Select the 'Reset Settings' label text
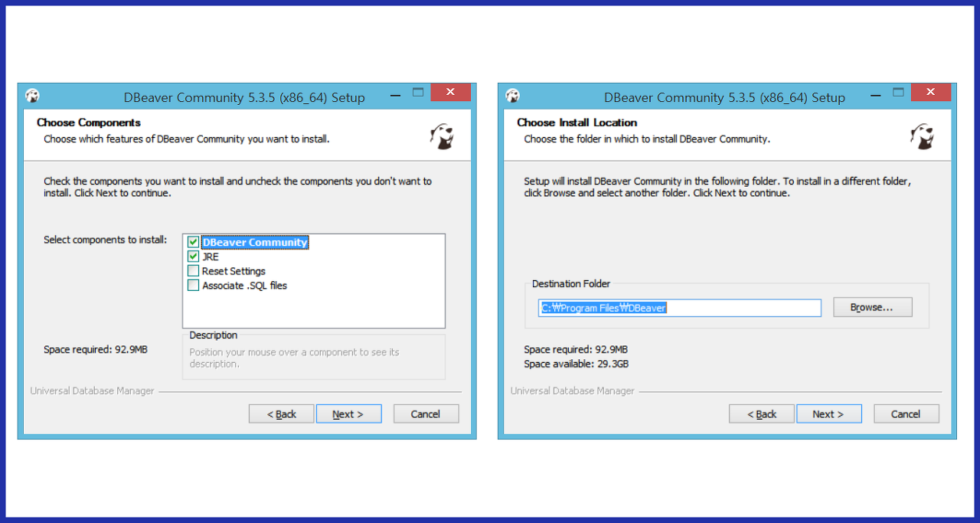Image resolution: width=980 pixels, height=523 pixels. coord(234,271)
